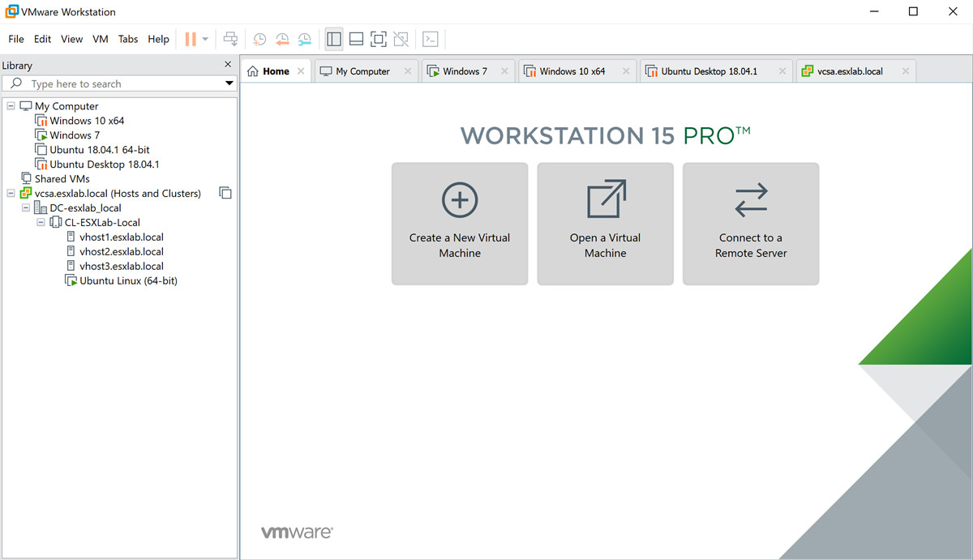Click the cluster icon beside CL-ESXLab-Local

[56, 223]
